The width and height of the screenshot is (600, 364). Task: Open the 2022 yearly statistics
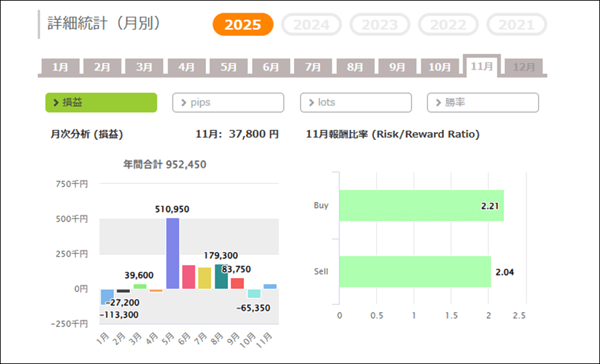coord(448,25)
